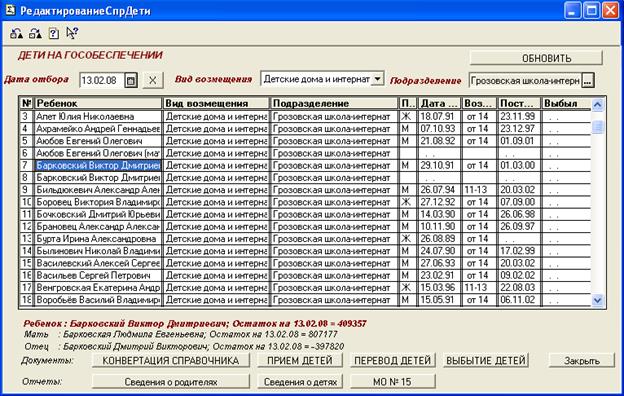The width and height of the screenshot is (624, 396).
Task: Clear the selection date with the X button
Action: (152, 80)
